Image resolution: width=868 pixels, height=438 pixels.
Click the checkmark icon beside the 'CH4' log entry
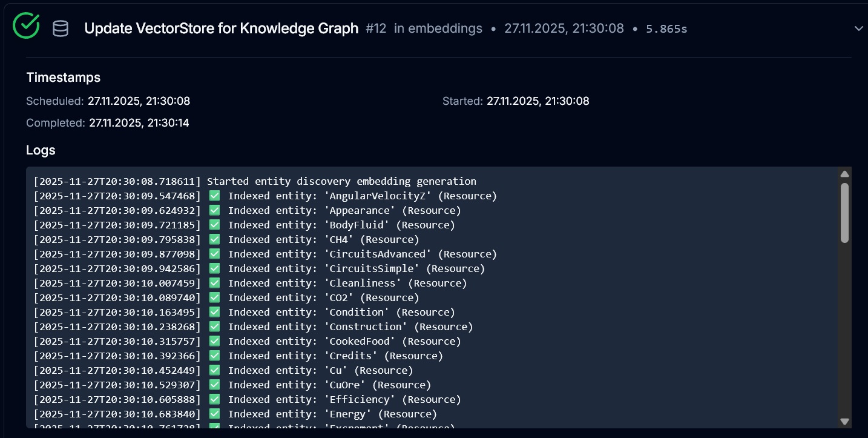click(214, 239)
